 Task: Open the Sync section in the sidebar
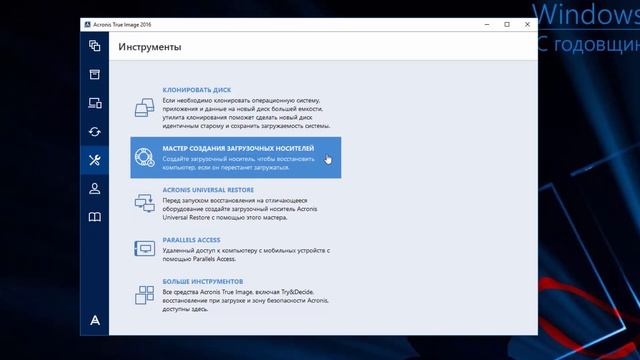95,131
